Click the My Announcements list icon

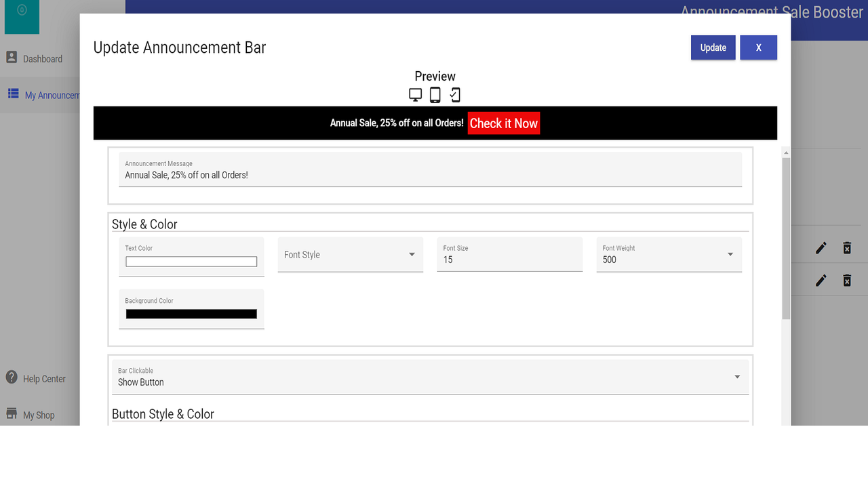click(x=13, y=94)
